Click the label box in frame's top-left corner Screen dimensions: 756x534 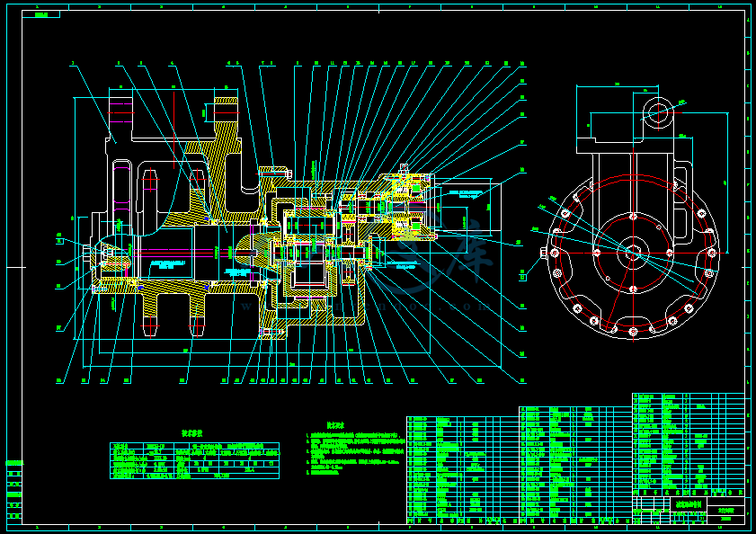coord(41,14)
